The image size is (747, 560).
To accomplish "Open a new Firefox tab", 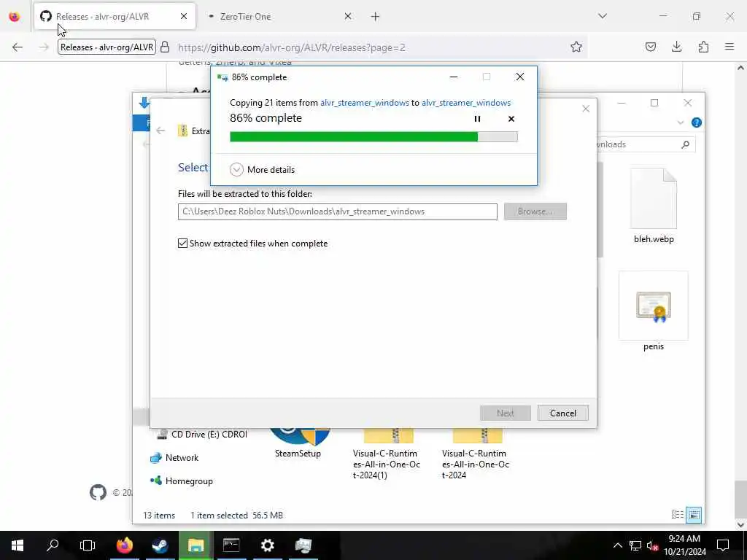I will coord(376,17).
